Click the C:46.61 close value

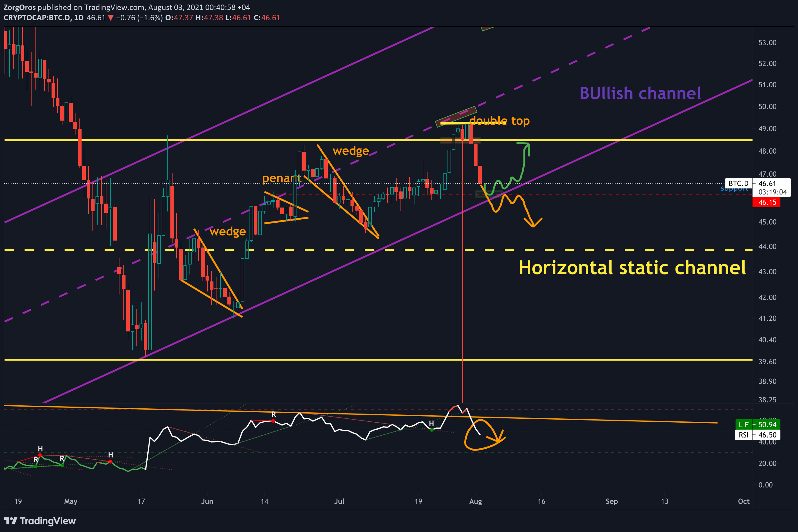[267, 18]
